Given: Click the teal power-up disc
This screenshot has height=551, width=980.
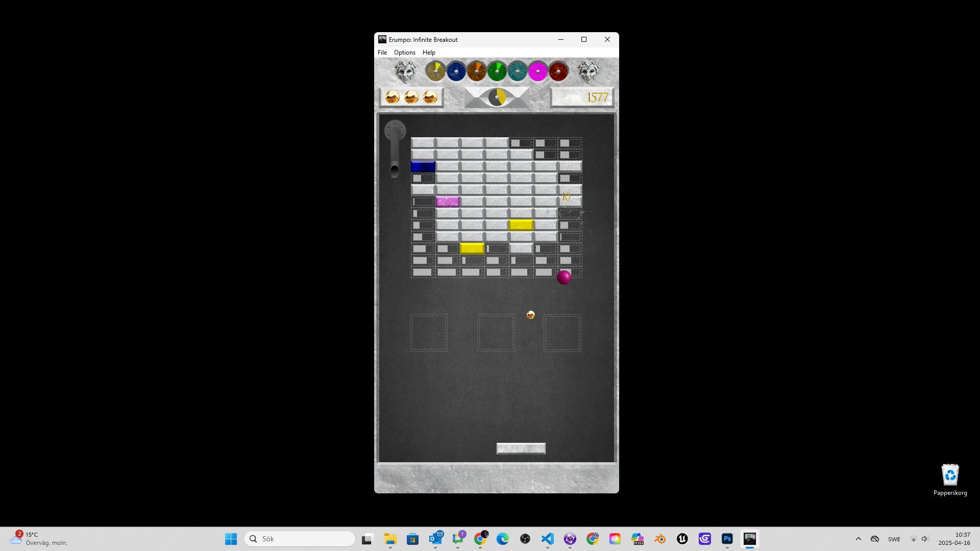Looking at the screenshot, I should (x=517, y=71).
